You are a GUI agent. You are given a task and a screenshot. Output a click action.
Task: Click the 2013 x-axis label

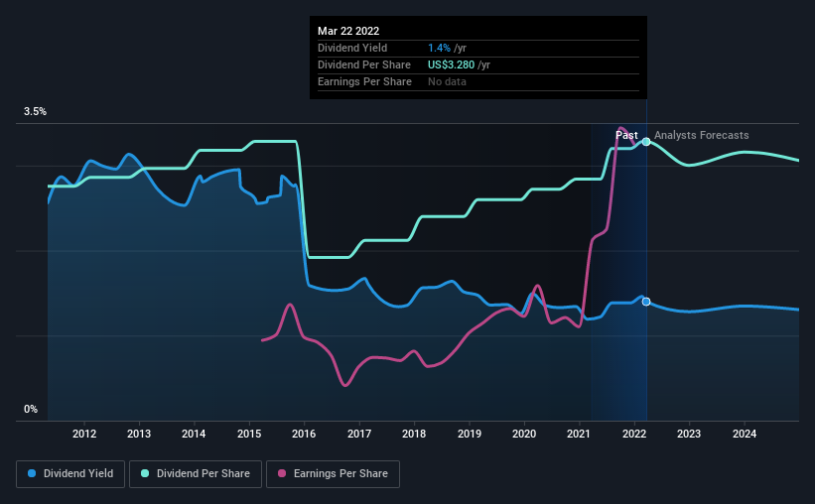coord(139,434)
